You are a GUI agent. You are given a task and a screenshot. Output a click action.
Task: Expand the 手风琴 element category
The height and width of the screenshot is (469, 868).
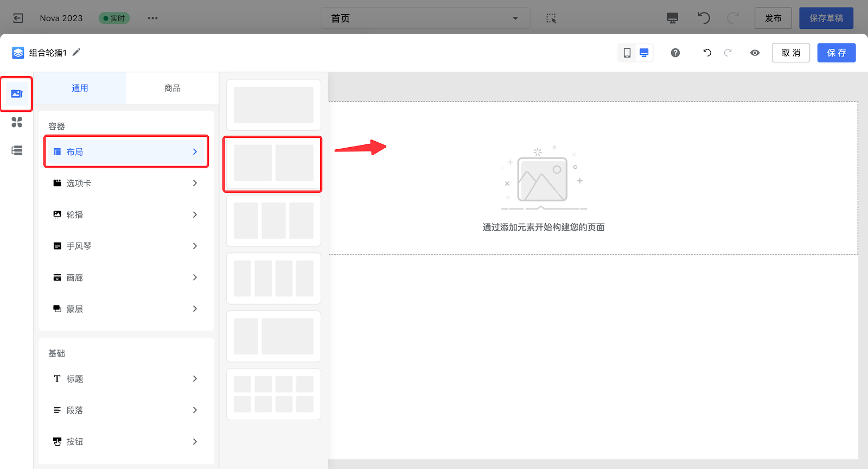click(126, 246)
